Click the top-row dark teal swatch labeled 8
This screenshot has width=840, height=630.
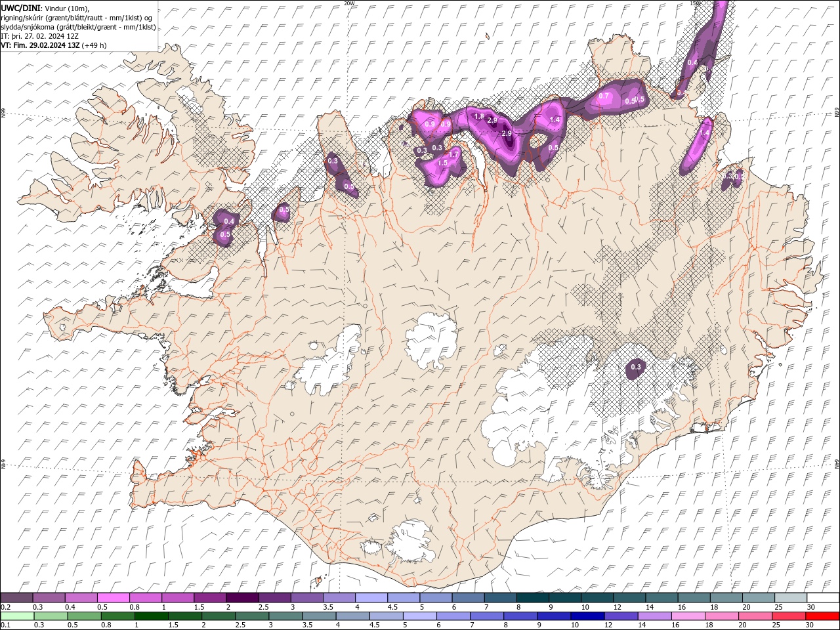coord(533,598)
